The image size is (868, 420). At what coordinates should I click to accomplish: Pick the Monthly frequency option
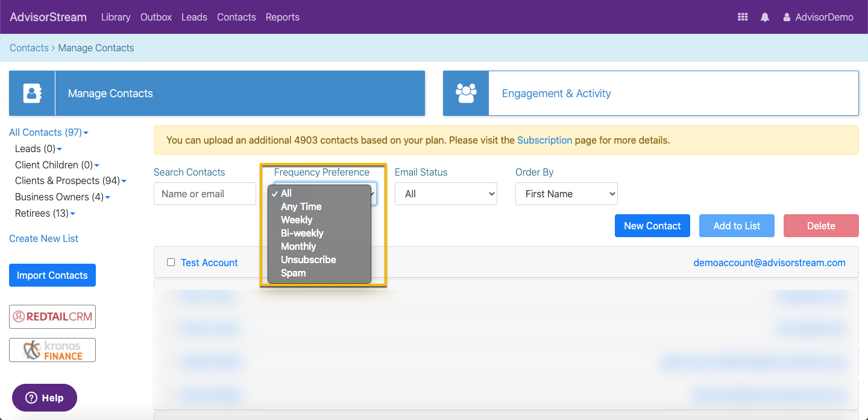point(319,246)
